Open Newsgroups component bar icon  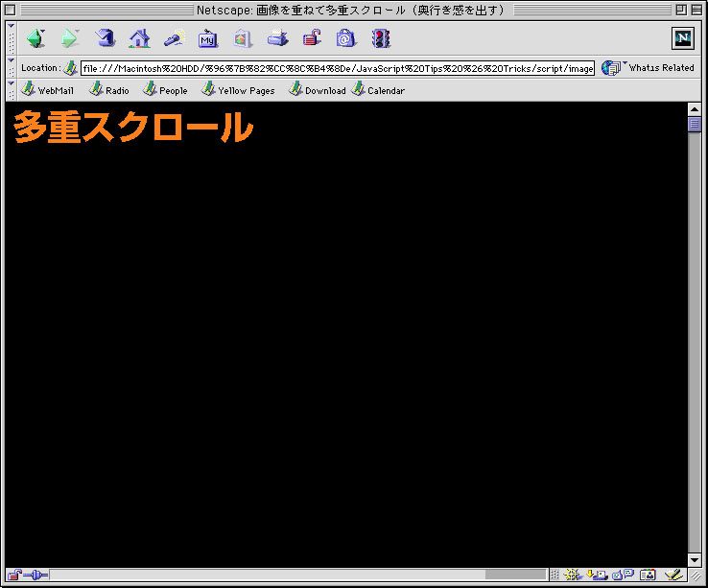[624, 575]
